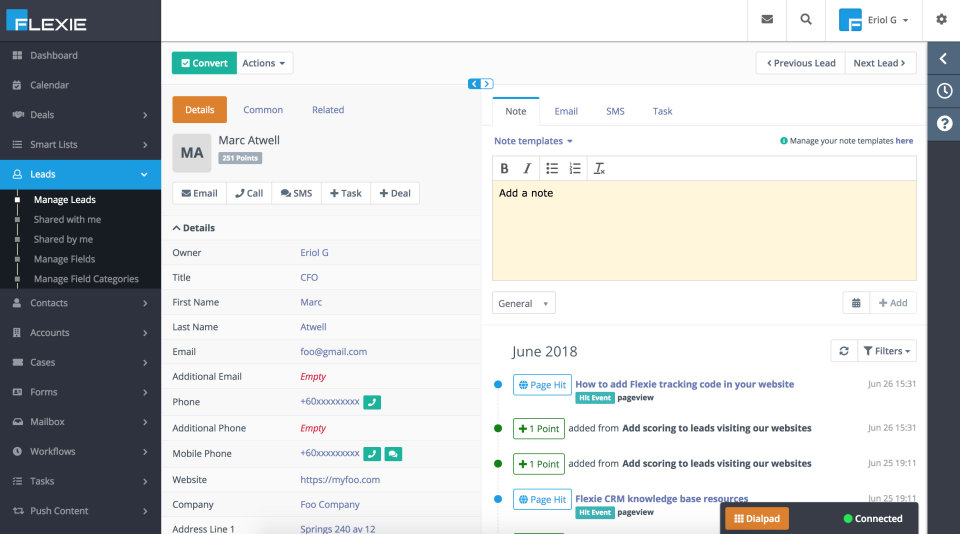Call the Mobile Phone via green icon
Image resolution: width=960 pixels, height=534 pixels.
372,454
